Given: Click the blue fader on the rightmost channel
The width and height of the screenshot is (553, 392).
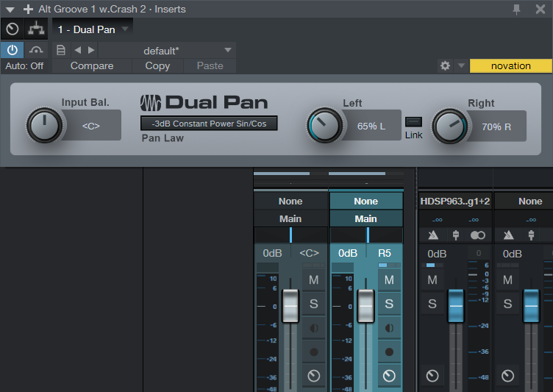Looking at the screenshot, I should (x=531, y=305).
